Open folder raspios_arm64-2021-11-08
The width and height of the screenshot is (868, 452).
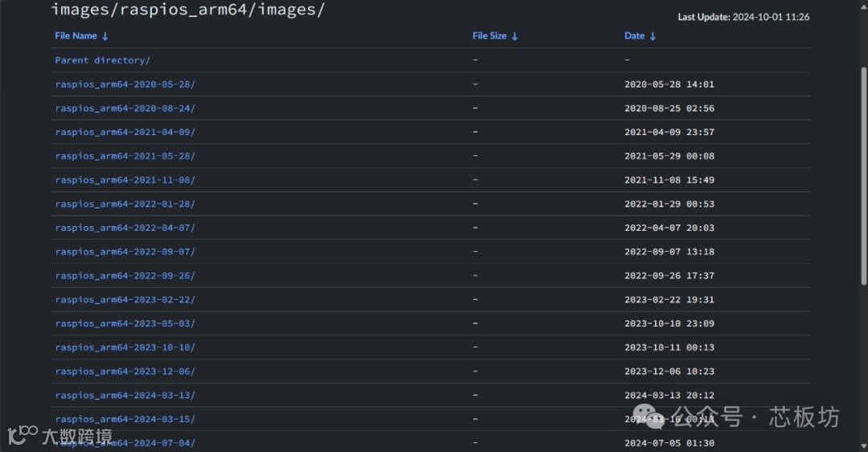125,180
